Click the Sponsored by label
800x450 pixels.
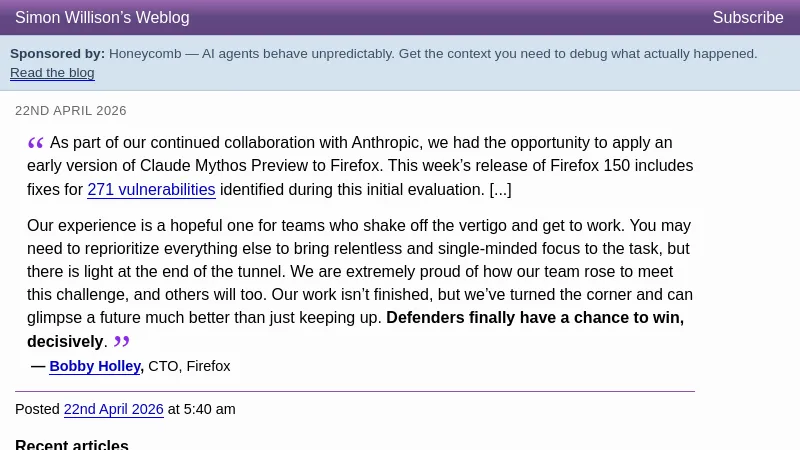[57, 54]
